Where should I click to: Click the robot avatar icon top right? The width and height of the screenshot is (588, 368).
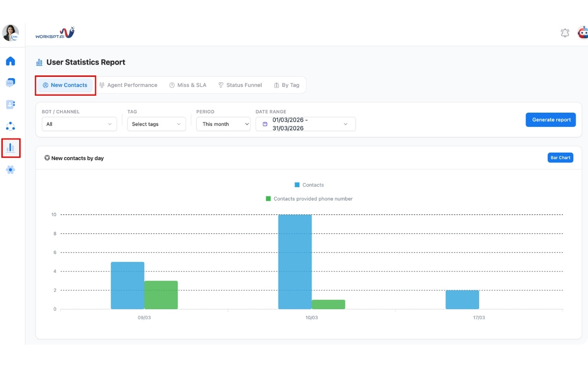(x=582, y=33)
